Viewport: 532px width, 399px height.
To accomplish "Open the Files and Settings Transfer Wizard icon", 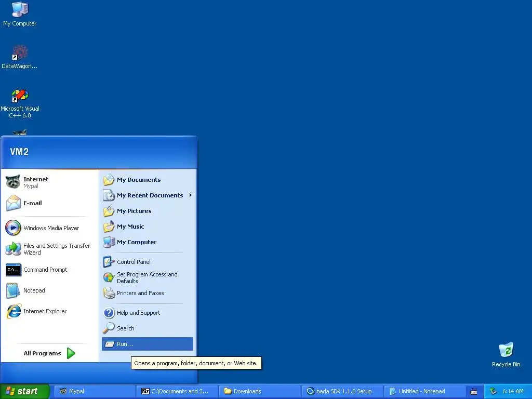I will pyautogui.click(x=13, y=249).
